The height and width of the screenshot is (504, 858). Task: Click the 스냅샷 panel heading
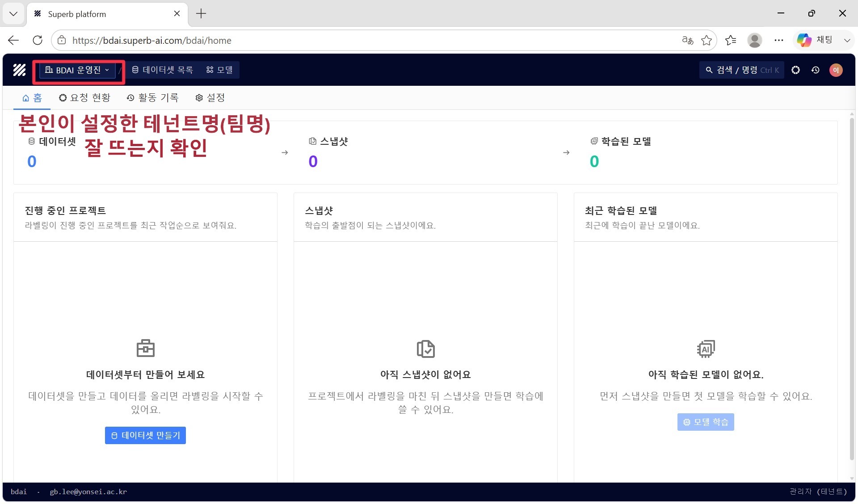tap(319, 210)
